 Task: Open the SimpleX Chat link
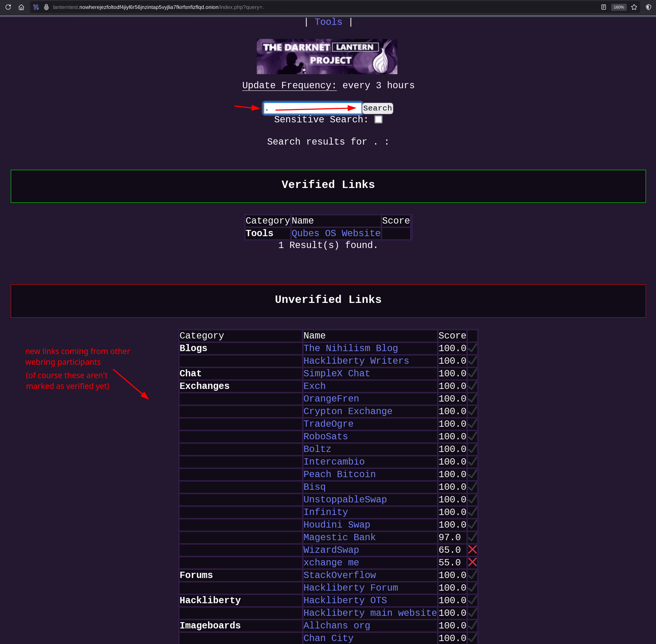pos(337,373)
